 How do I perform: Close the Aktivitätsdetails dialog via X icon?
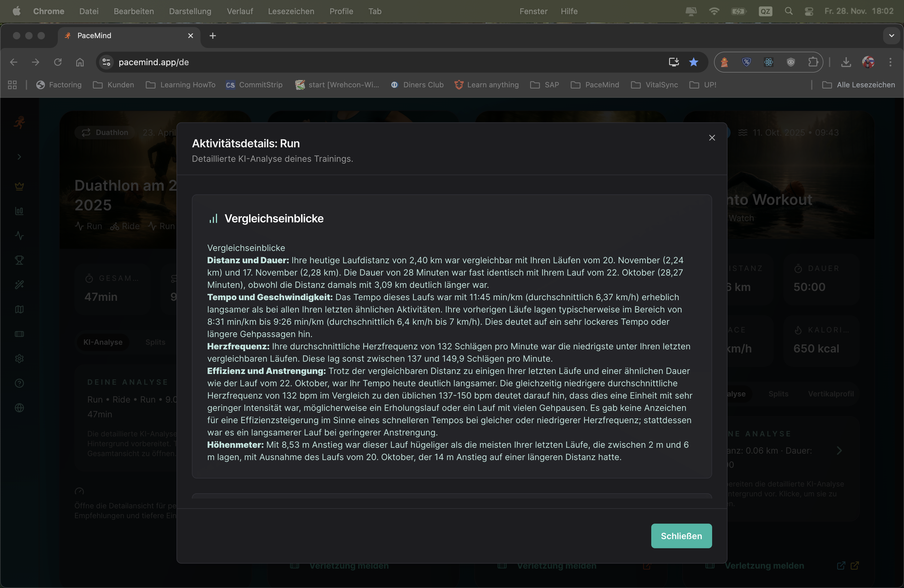pos(712,138)
